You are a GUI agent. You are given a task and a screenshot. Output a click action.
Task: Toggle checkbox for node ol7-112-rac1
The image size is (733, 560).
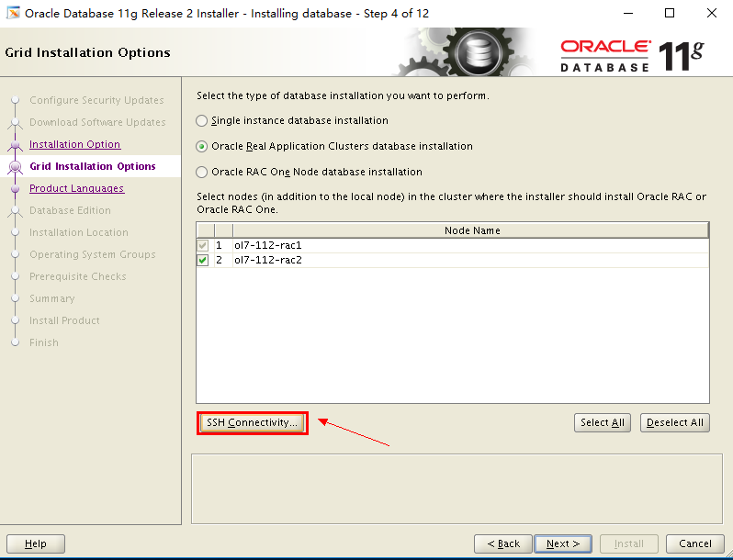pos(202,245)
